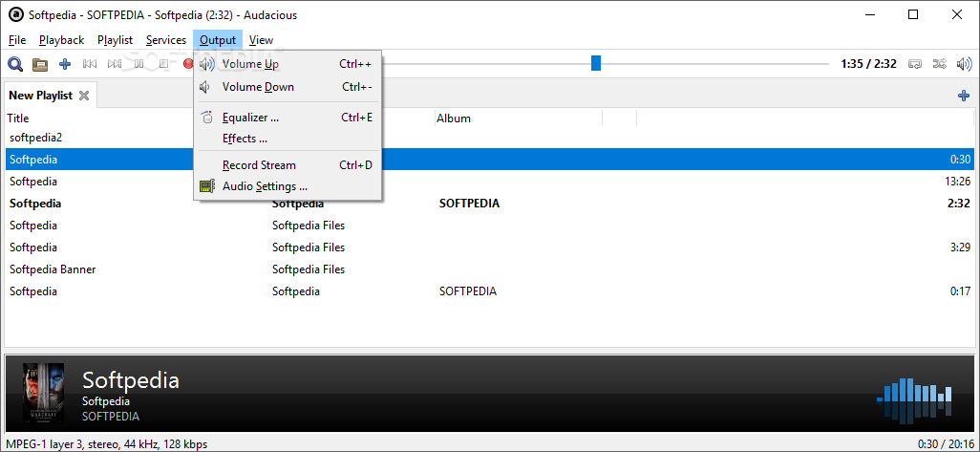
Task: Close the open Output menu
Action: [218, 40]
